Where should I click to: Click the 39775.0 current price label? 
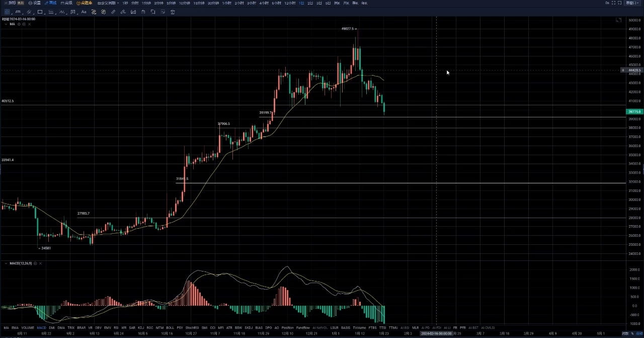coord(634,112)
